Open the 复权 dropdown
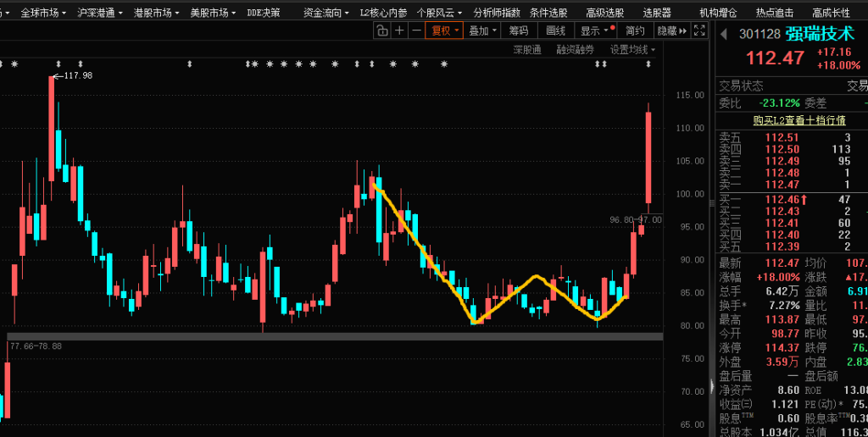868x437 pixels. coord(445,31)
